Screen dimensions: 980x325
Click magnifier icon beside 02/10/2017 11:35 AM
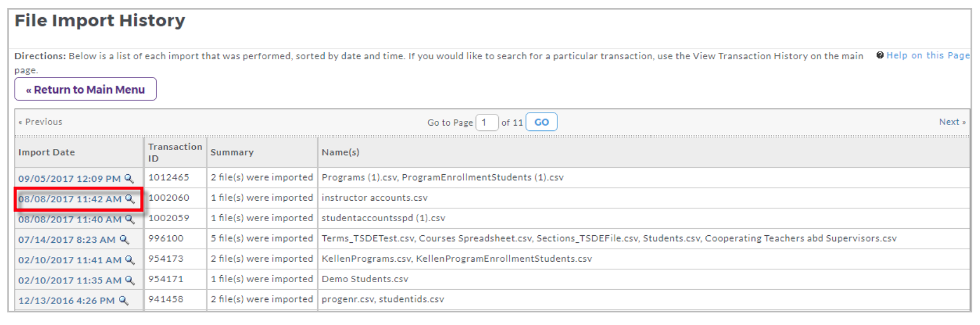point(130,280)
